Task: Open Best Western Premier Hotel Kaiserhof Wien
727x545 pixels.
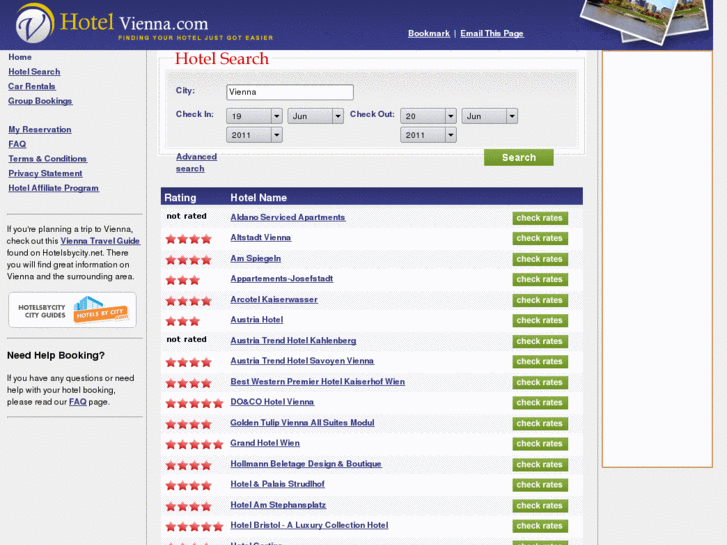Action: tap(318, 382)
